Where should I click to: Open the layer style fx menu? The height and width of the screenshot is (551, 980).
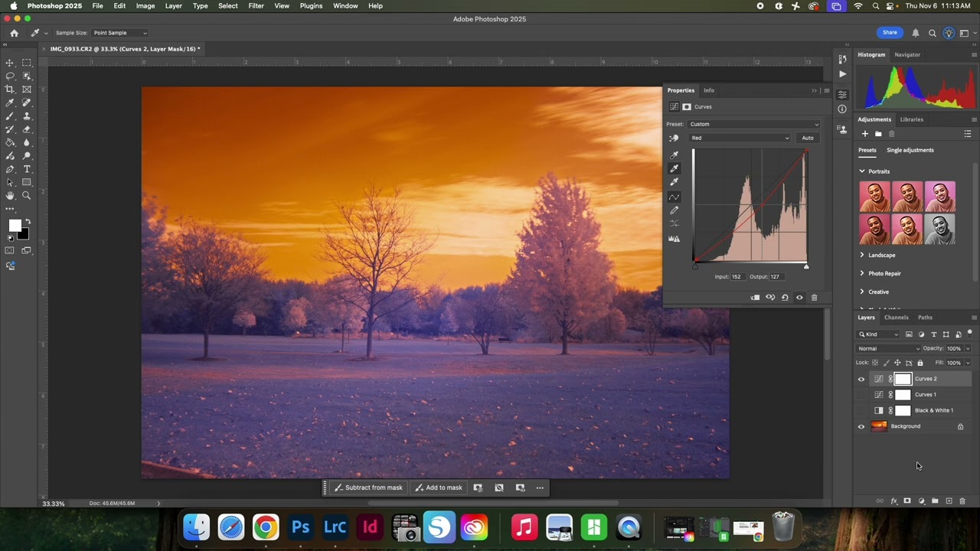click(893, 501)
